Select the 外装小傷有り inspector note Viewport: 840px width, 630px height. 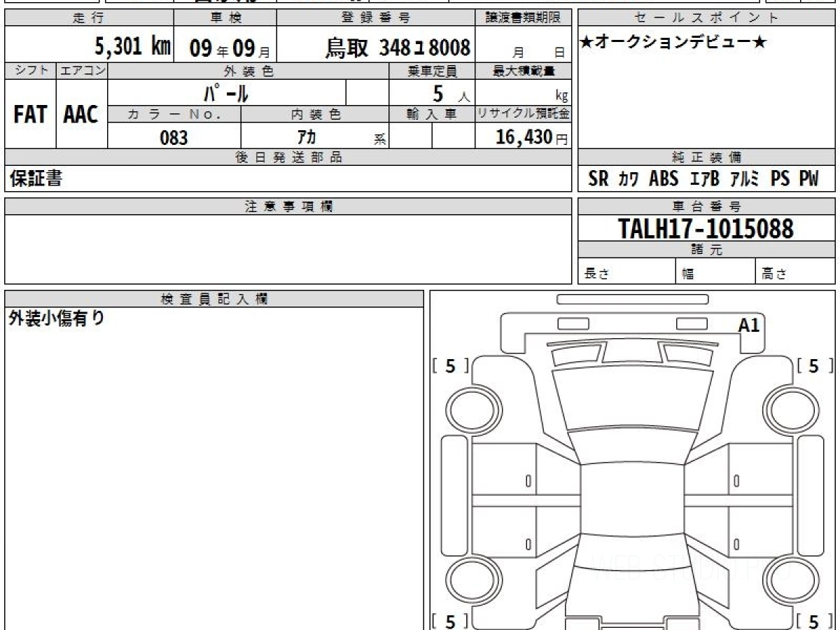[x=56, y=319]
